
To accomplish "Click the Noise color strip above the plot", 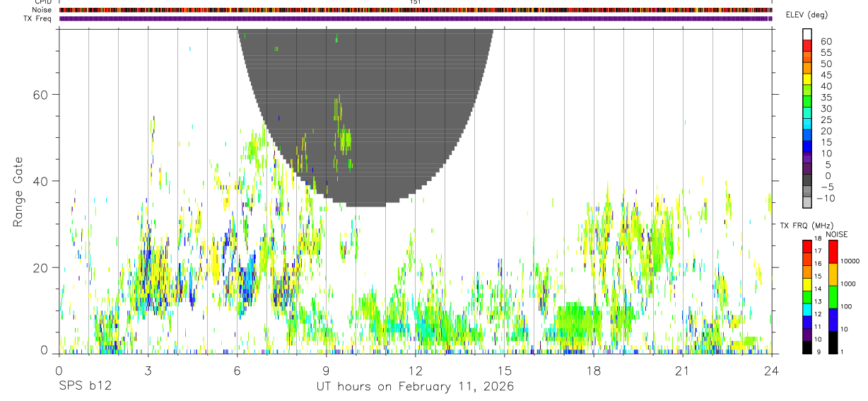I will 416,10.
